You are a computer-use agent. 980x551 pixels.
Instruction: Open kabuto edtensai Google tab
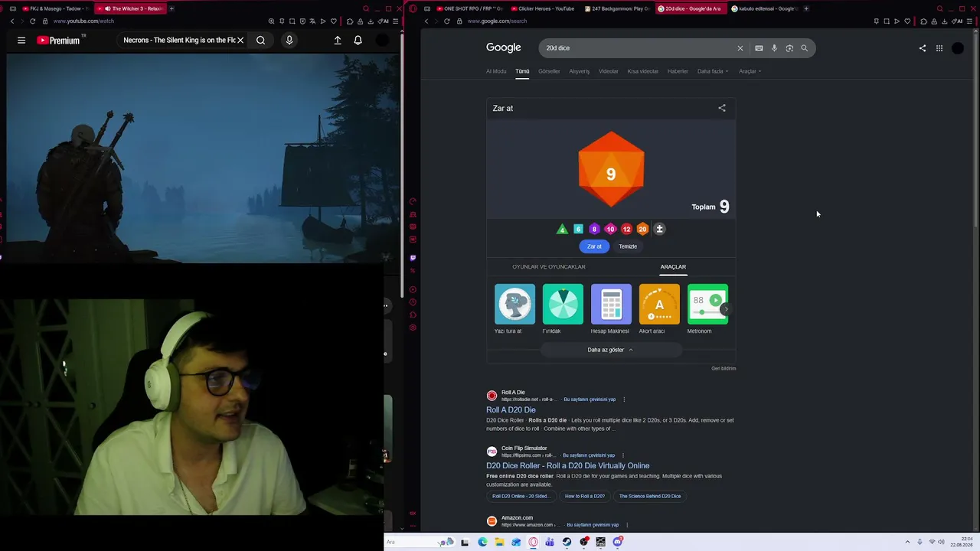click(x=764, y=8)
